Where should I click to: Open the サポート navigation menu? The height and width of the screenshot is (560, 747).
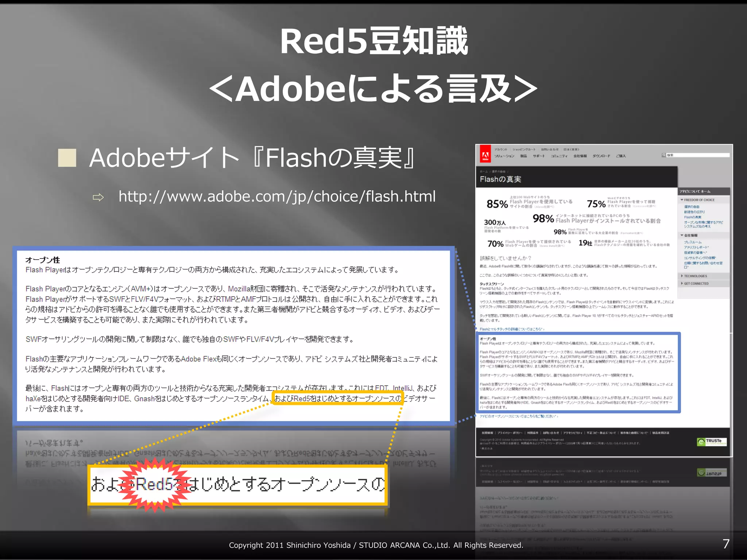[539, 156]
